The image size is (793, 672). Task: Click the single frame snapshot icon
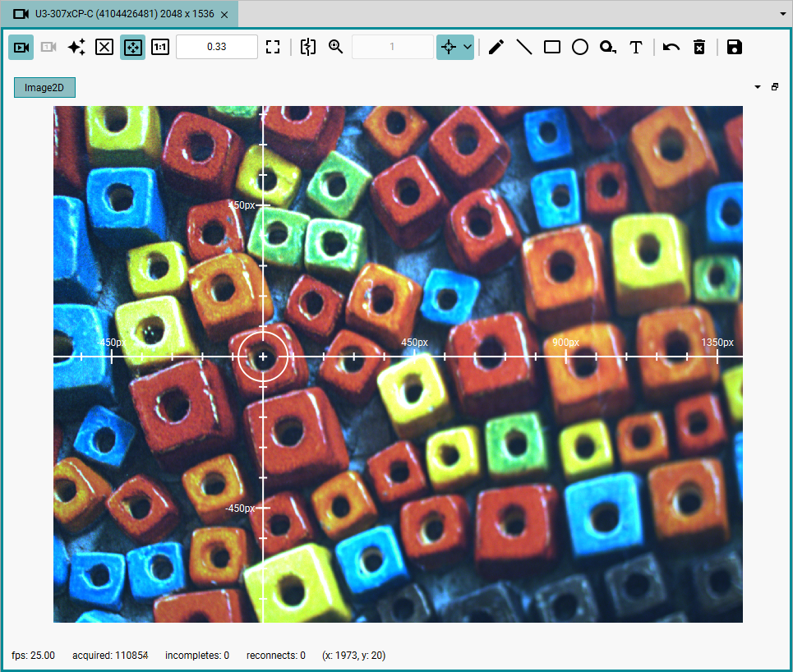pyautogui.click(x=48, y=48)
